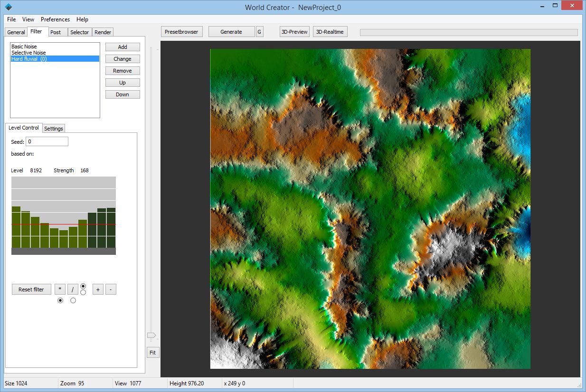Click inside the Seed input field
Image resolution: width=586 pixels, height=392 pixels.
click(47, 141)
